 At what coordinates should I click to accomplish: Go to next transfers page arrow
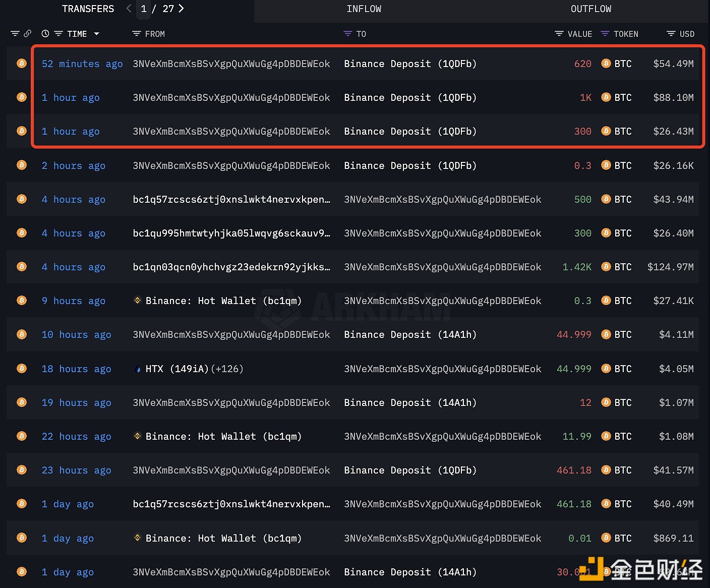coord(181,9)
